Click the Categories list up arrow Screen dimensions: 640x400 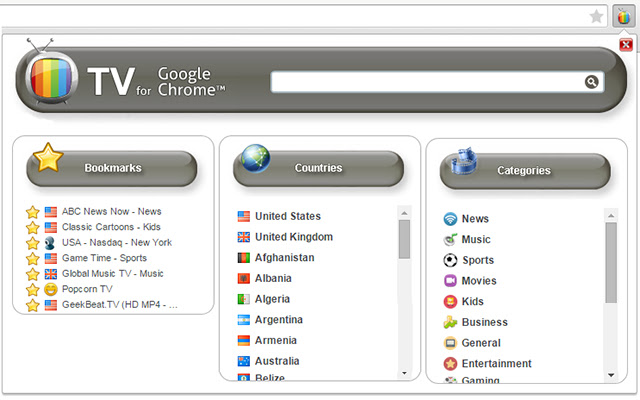611,216
